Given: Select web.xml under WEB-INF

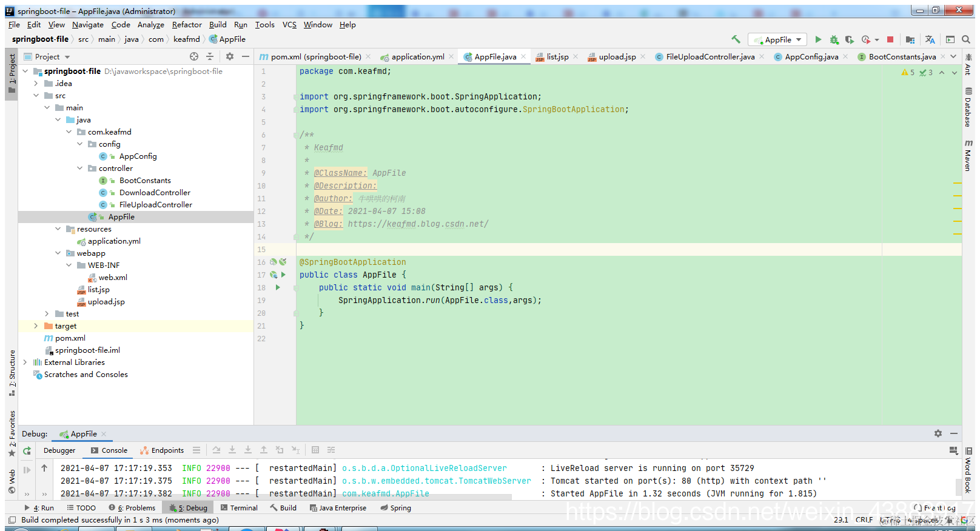Looking at the screenshot, I should tap(113, 277).
